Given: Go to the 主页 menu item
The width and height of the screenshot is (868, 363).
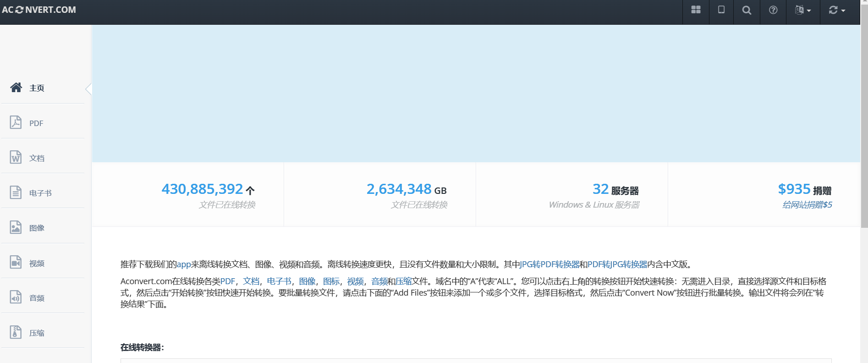Looking at the screenshot, I should point(37,88).
